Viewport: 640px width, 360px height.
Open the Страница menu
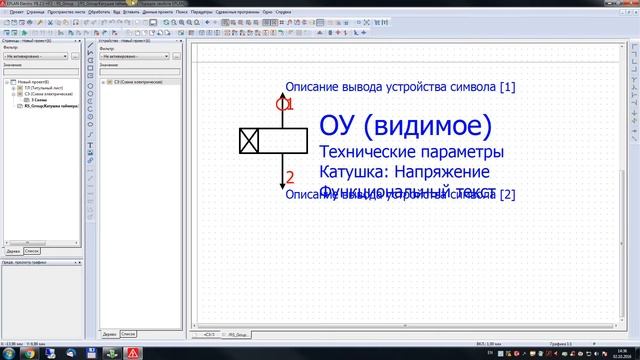(x=35, y=12)
